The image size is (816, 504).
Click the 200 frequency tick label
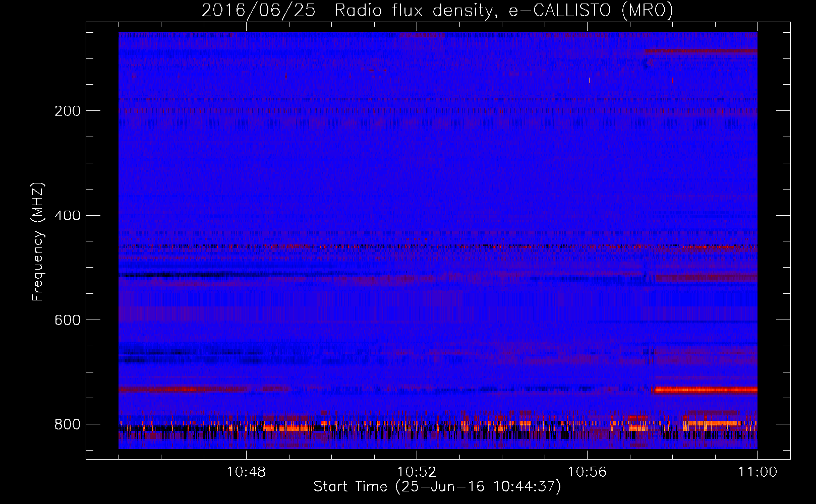click(67, 111)
